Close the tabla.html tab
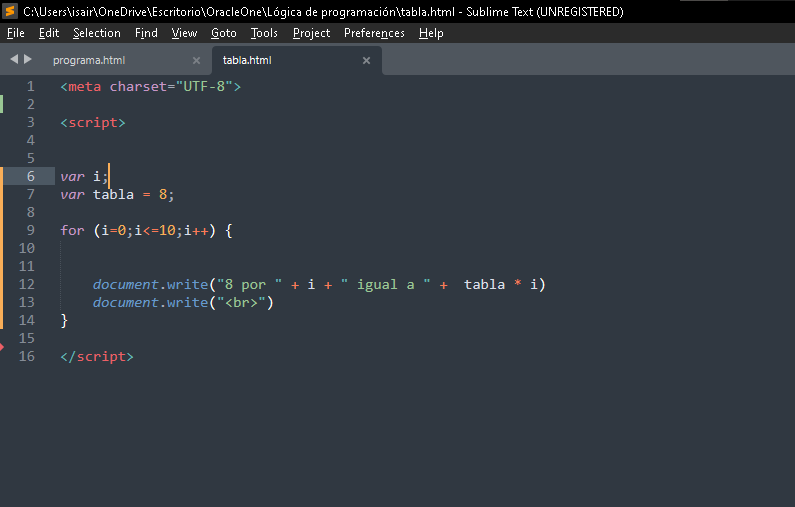The image size is (795, 507). point(366,60)
